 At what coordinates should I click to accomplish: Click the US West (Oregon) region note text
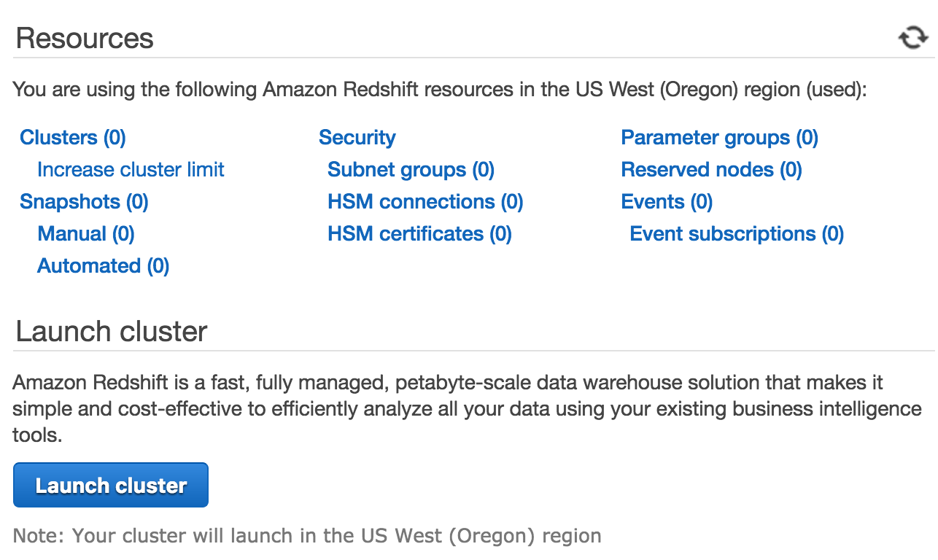tap(307, 537)
